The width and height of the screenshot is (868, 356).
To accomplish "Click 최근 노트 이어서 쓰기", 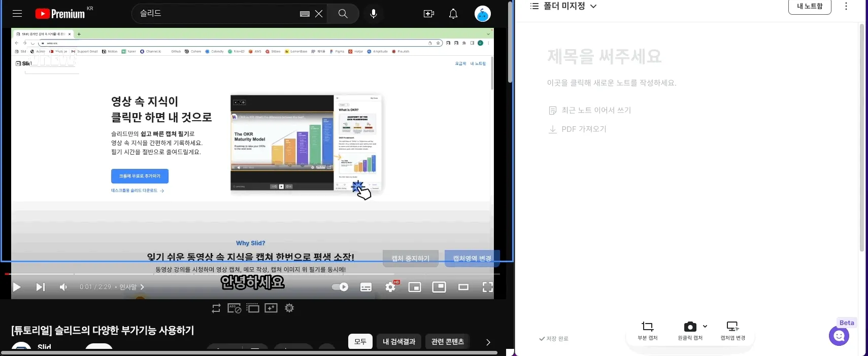I will pos(590,110).
